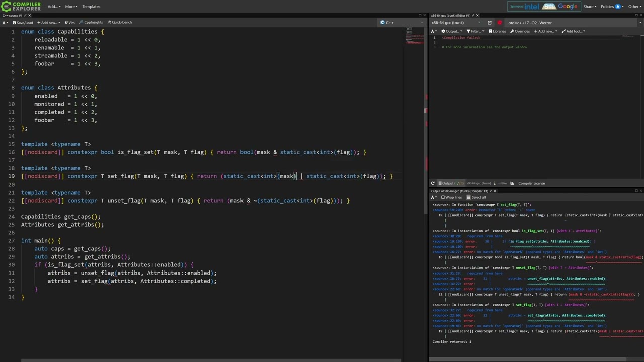
Task: Open the Share dropdown
Action: [589, 7]
